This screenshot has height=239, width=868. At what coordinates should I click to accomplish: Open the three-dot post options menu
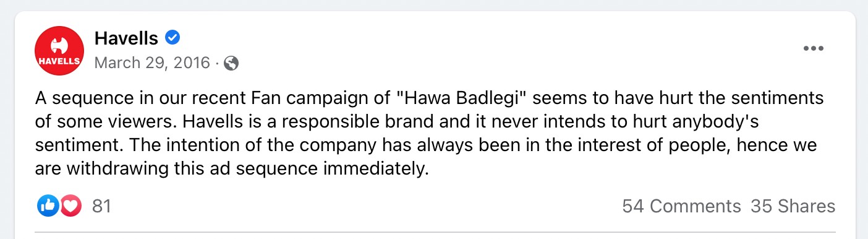[x=813, y=49]
